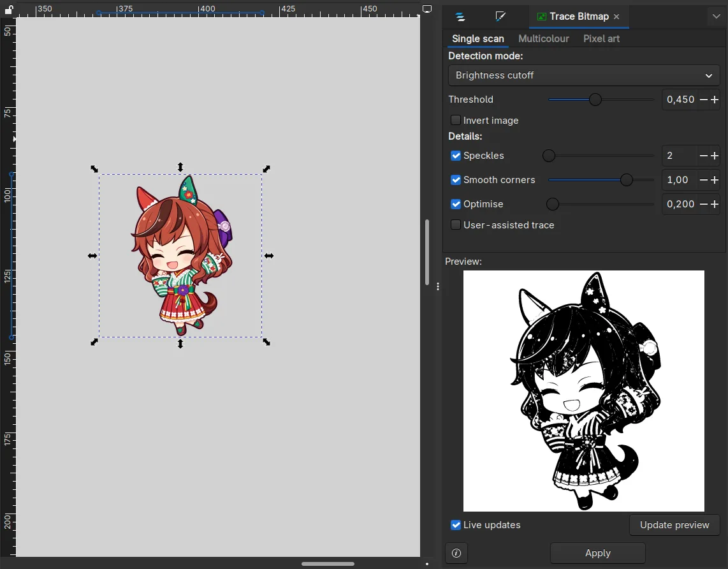
Task: Click the canvas horizontal scrollbar thumb
Action: [328, 564]
